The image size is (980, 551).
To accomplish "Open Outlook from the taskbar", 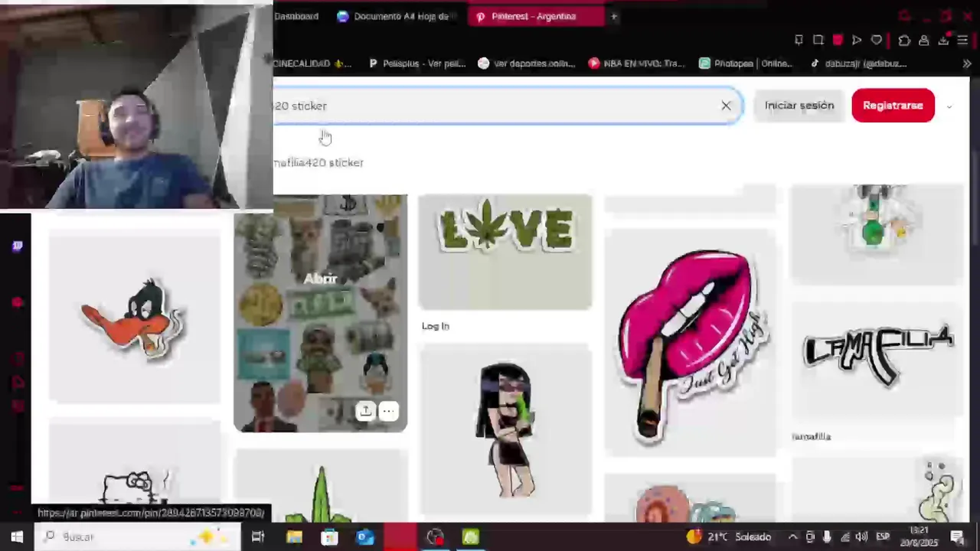I will (x=365, y=536).
